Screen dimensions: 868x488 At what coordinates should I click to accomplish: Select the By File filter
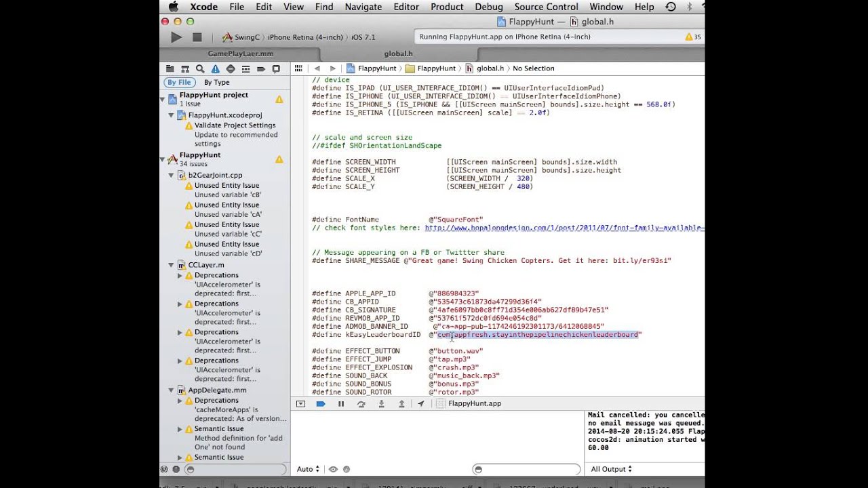pyautogui.click(x=179, y=83)
